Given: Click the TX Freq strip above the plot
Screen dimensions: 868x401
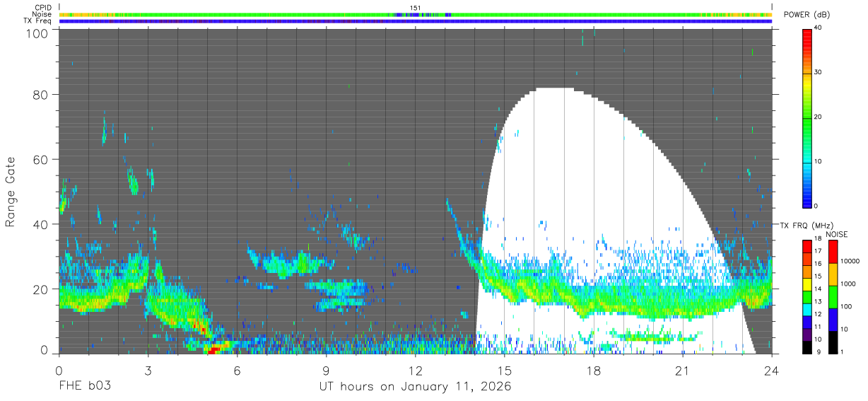Looking at the screenshot, I should pos(415,21).
